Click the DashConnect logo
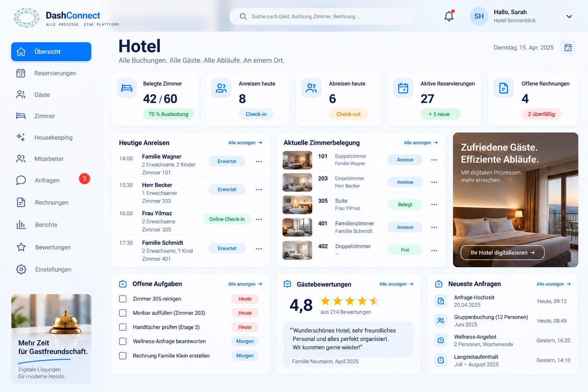The width and height of the screenshot is (588, 392). (x=67, y=18)
